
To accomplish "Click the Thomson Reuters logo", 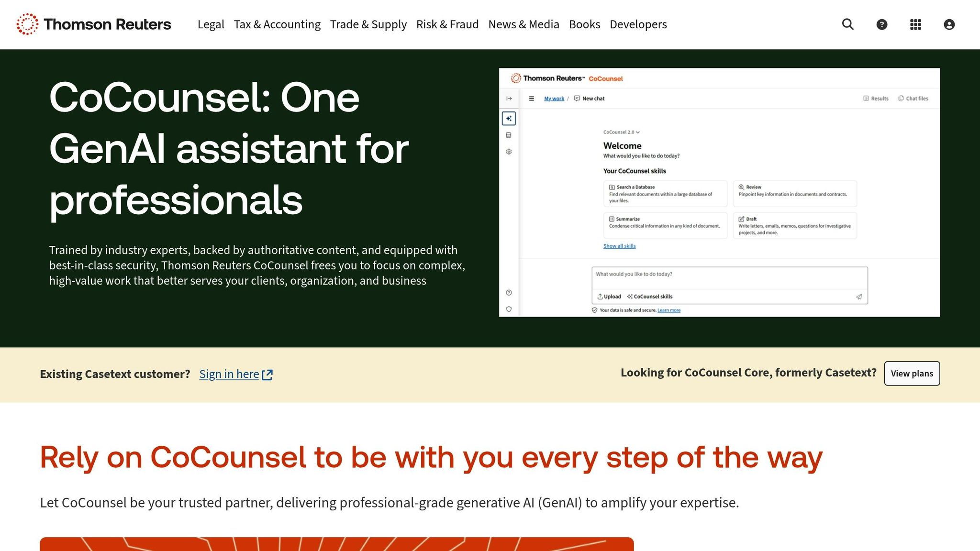I will point(94,24).
